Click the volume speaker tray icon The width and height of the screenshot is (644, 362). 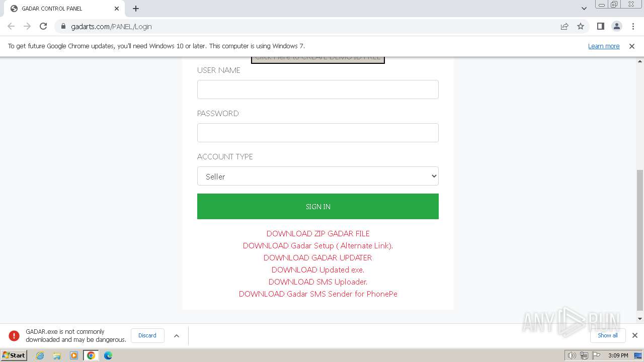(x=572, y=355)
